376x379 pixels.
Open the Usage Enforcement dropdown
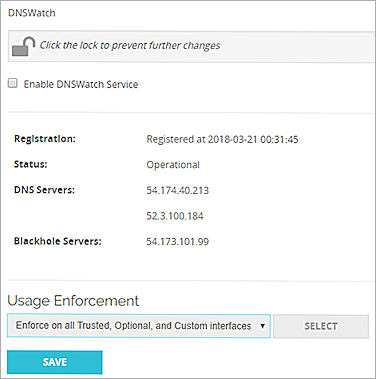[139, 326]
